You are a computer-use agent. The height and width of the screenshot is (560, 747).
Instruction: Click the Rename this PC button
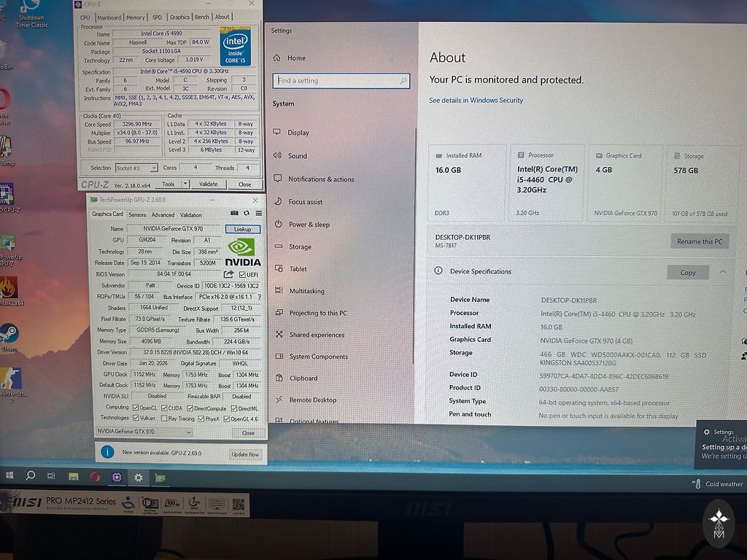pos(699,241)
